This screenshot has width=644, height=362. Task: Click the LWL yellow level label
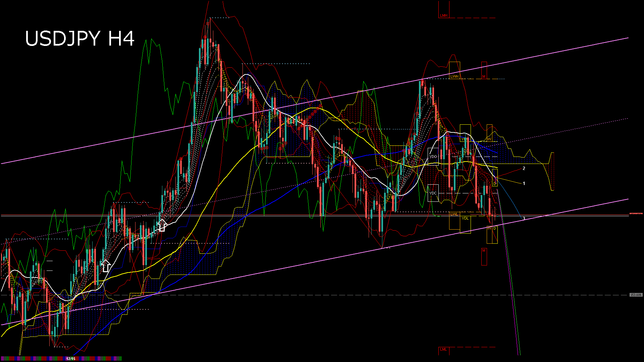click(455, 214)
